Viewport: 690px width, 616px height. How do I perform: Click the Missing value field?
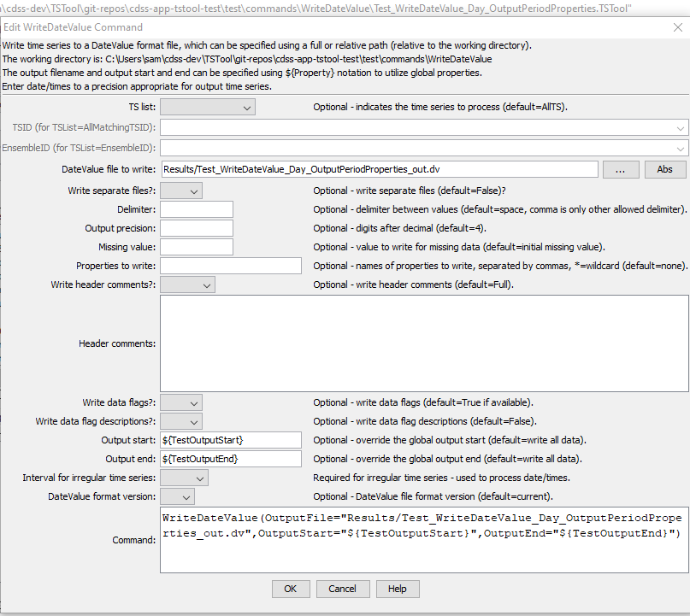point(197,247)
